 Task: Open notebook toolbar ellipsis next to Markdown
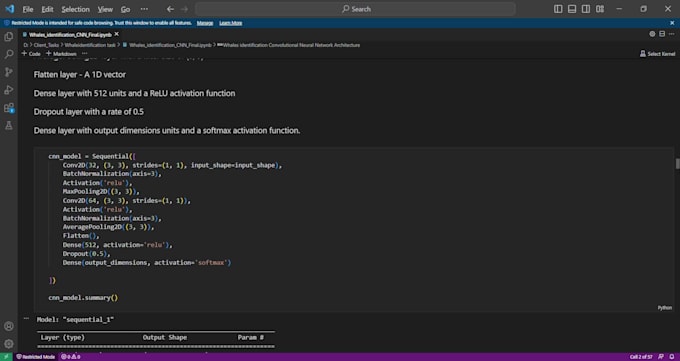coord(85,53)
